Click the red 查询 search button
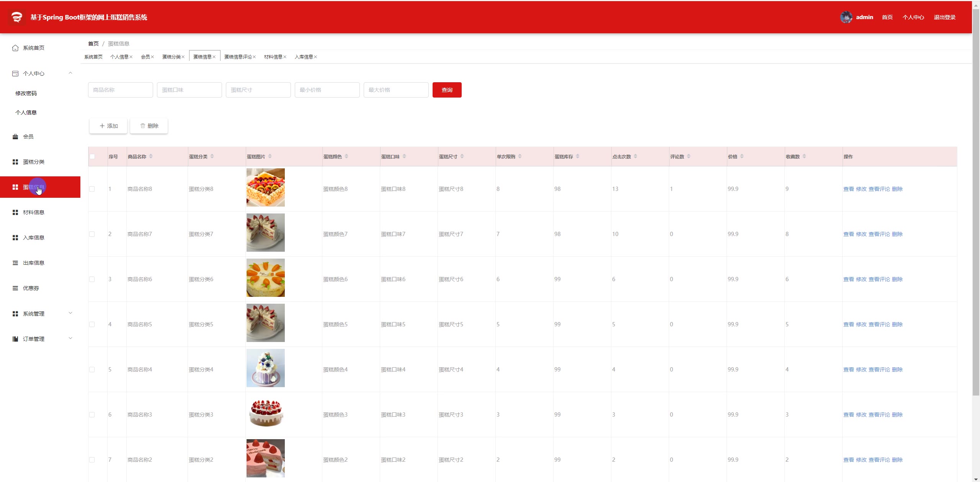The width and height of the screenshot is (980, 482). 447,90
